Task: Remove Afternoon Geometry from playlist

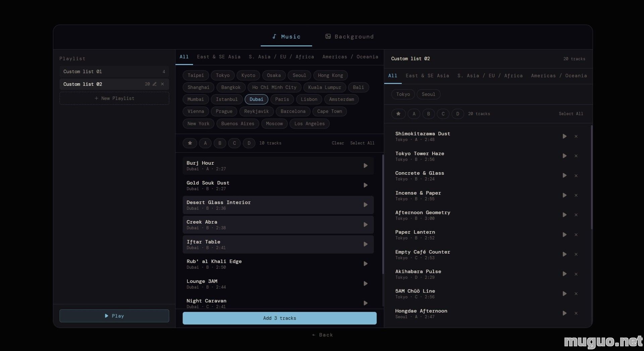Action: (x=576, y=215)
